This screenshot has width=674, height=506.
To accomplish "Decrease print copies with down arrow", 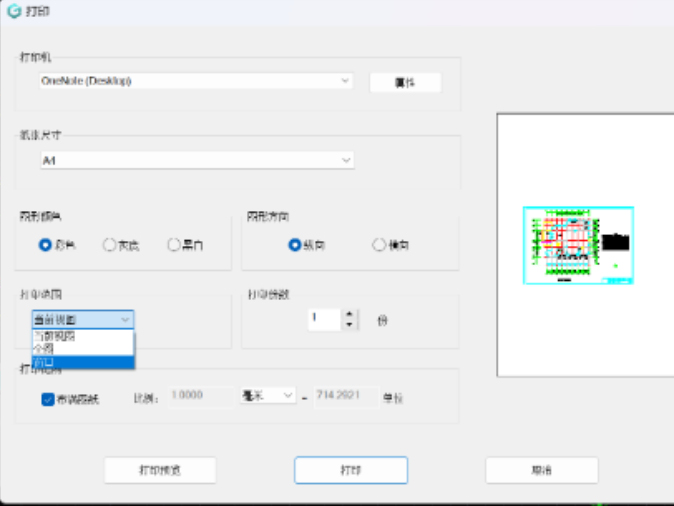I will click(x=349, y=325).
